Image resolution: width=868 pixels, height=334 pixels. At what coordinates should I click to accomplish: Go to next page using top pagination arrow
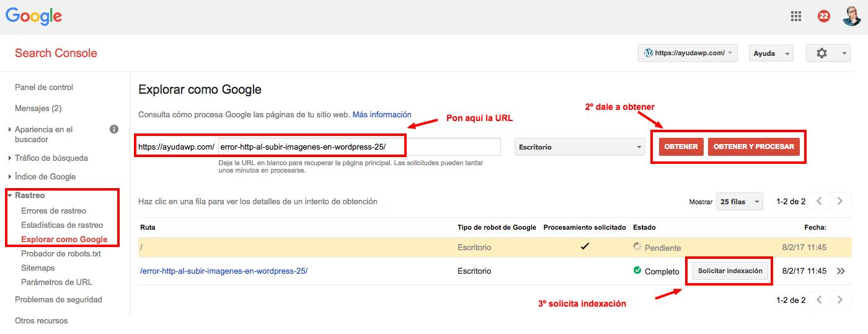click(840, 201)
